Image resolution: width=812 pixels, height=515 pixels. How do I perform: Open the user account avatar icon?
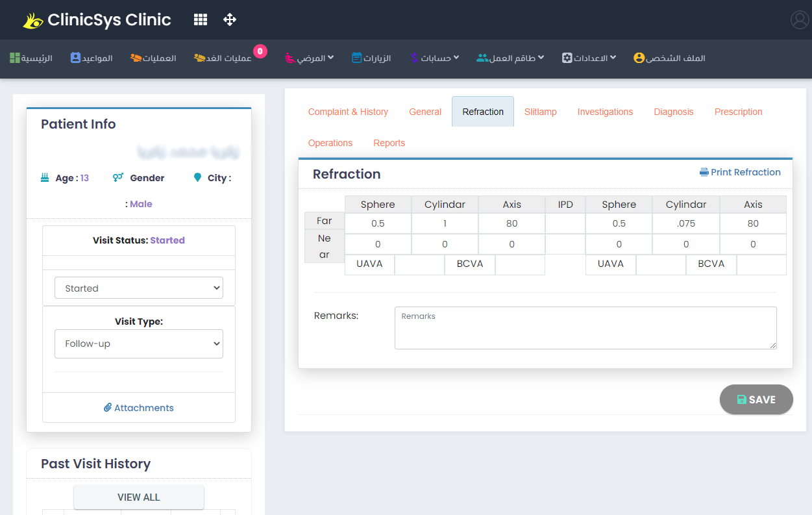[x=799, y=20]
